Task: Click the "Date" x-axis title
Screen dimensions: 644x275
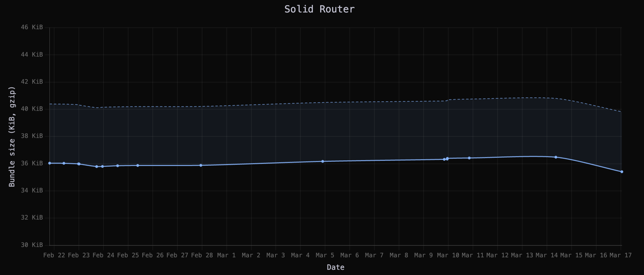Action: point(335,267)
